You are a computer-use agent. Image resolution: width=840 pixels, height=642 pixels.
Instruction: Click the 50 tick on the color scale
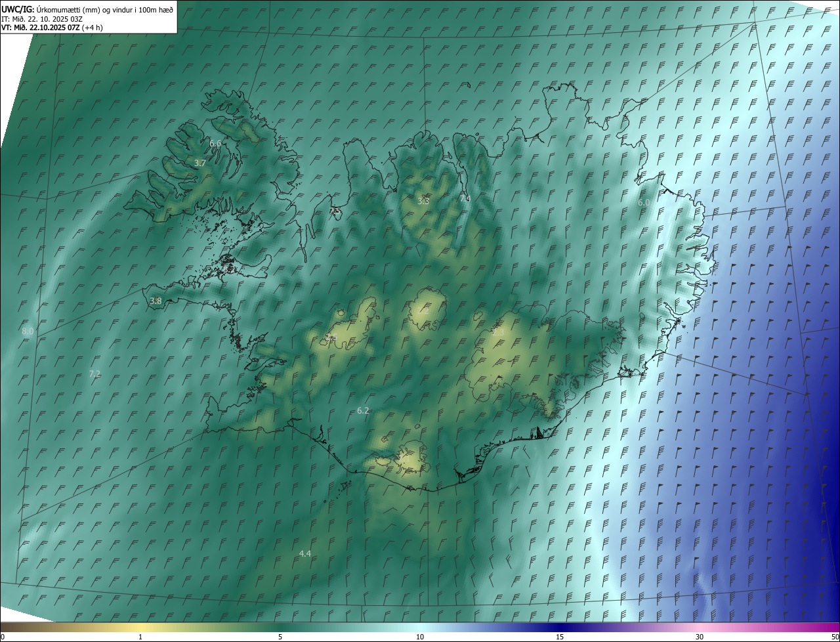(835, 637)
